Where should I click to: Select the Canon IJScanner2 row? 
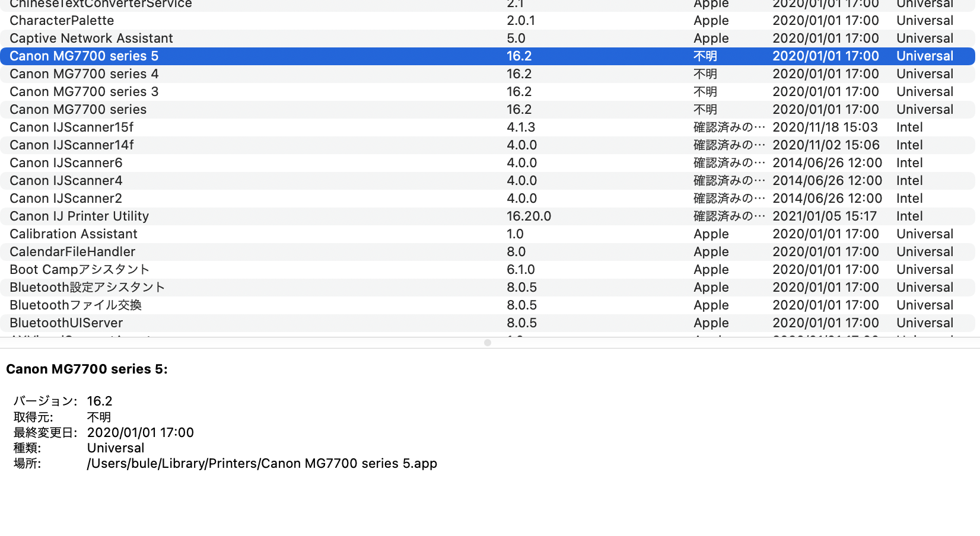click(x=488, y=199)
